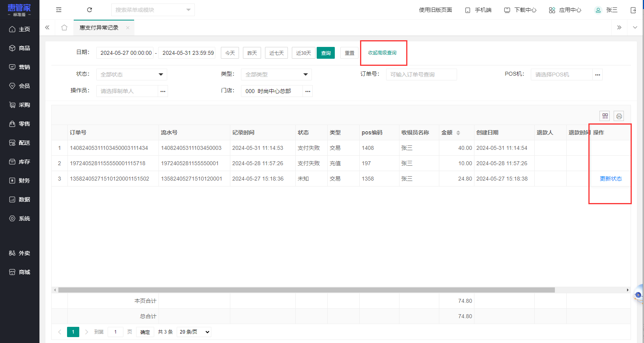Open the 商品 sidebar menu
This screenshot has height=343, width=644.
(x=20, y=48)
